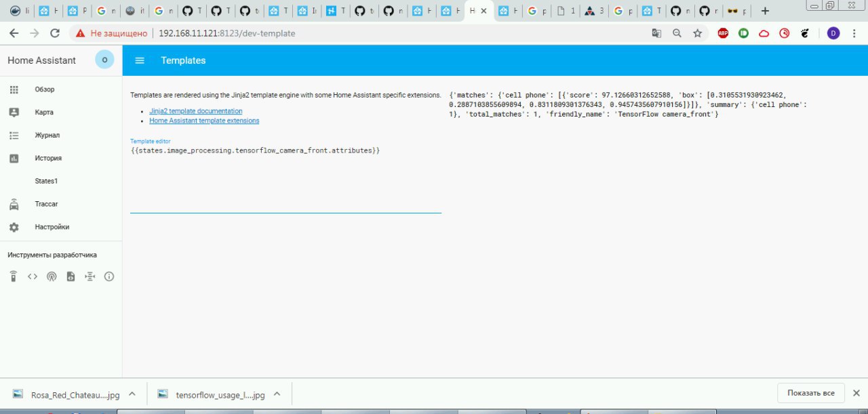Click the Templates page header title
Viewport: 868px width, 414px height.
[x=183, y=60]
